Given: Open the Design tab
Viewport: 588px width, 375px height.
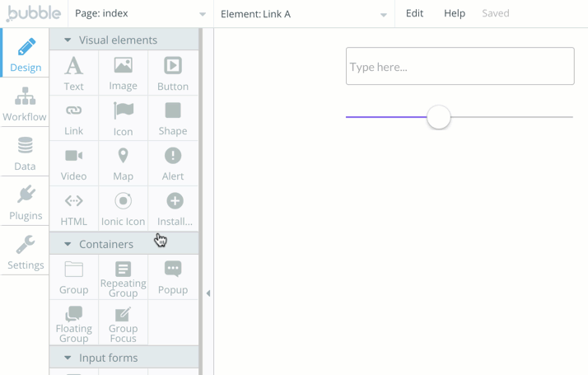Looking at the screenshot, I should (26, 53).
